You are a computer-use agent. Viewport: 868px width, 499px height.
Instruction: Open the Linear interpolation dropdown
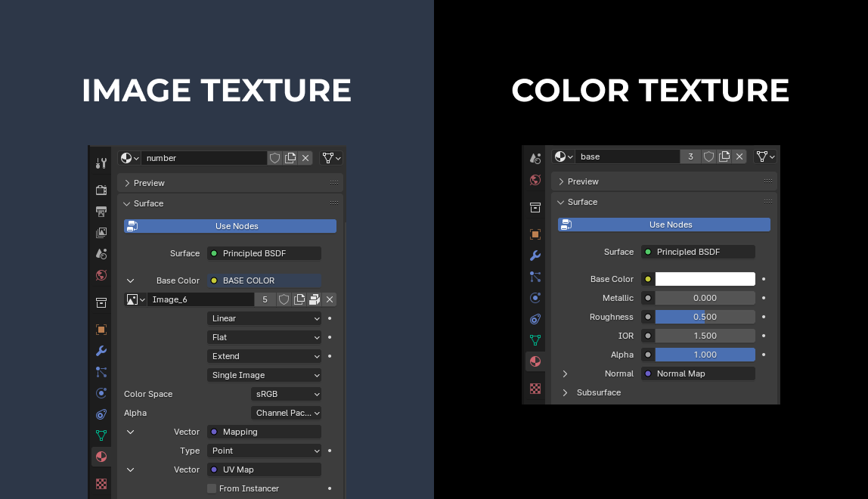click(x=264, y=318)
